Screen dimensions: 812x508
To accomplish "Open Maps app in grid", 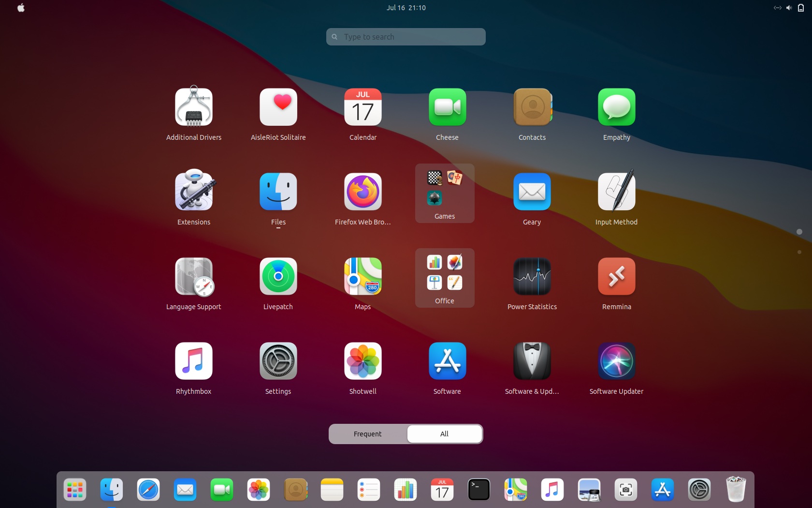I will 363,276.
